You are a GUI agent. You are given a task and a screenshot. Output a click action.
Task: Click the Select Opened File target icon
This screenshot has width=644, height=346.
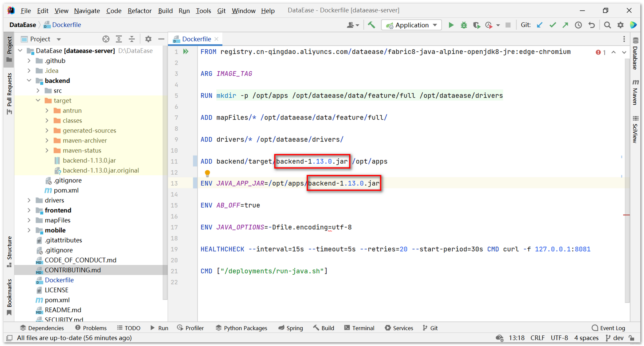[106, 39]
